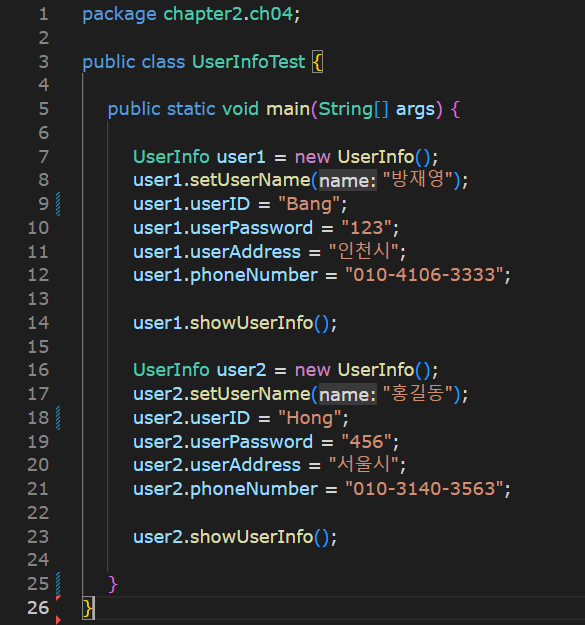Click the "방재영" string literal
Viewport: 585px width, 625px height.
(x=417, y=179)
